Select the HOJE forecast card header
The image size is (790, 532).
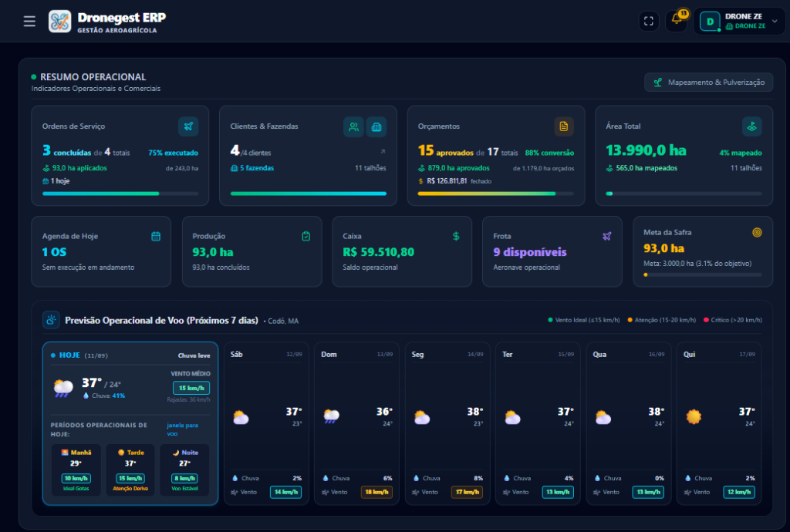(130, 355)
